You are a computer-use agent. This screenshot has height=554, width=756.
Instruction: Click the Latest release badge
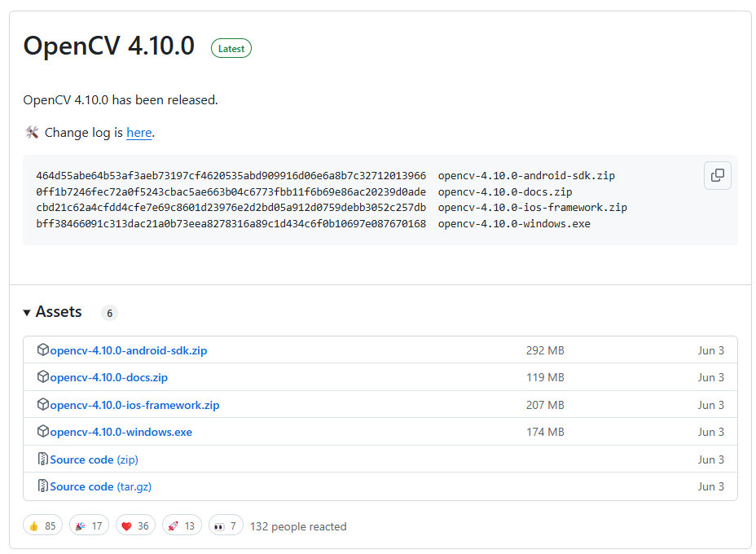coord(231,48)
